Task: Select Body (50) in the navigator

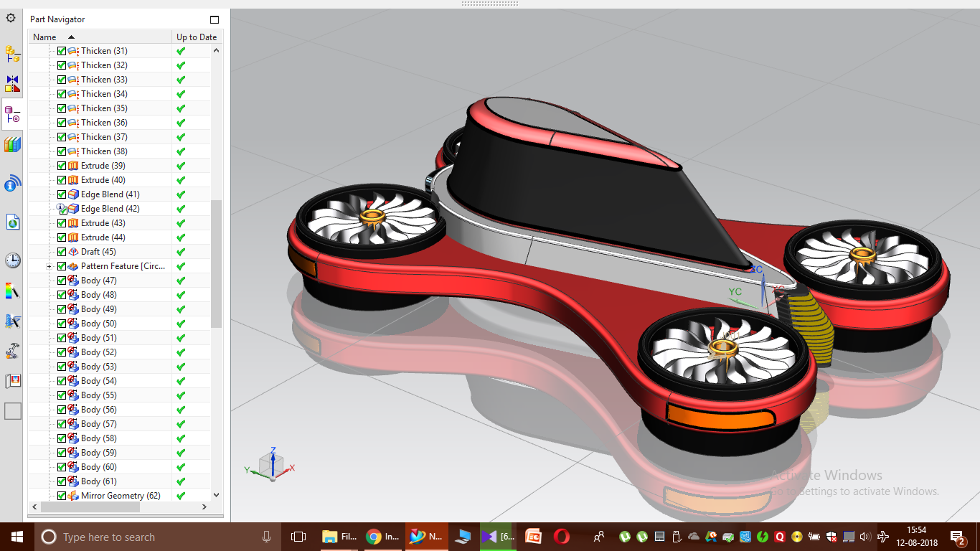Action: tap(98, 324)
